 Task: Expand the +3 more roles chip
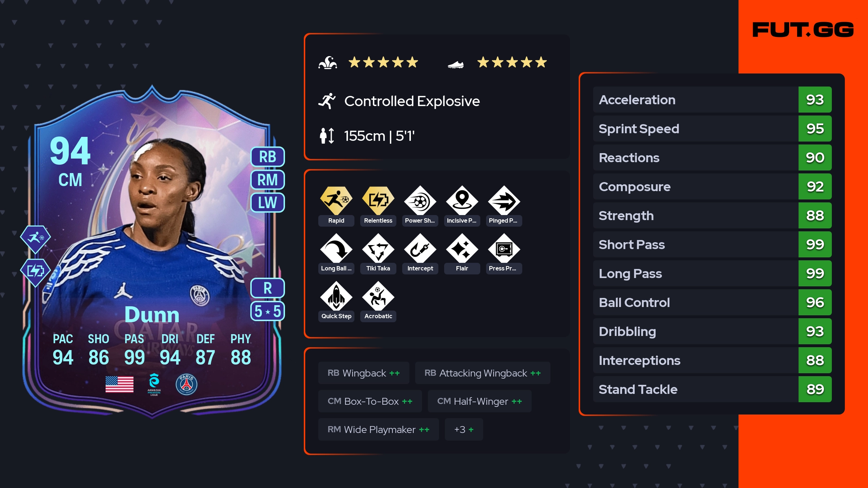[464, 429]
